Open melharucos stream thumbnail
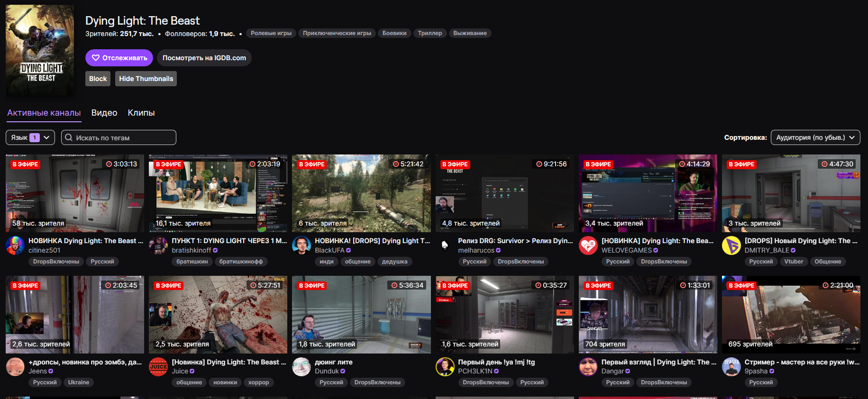This screenshot has width=868, height=399. (505, 193)
